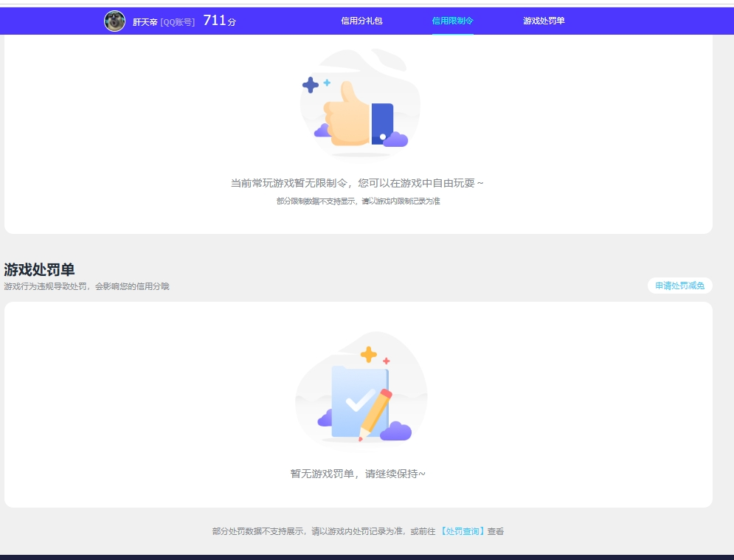
Task: Click 申请处罚减免 button
Action: point(679,286)
